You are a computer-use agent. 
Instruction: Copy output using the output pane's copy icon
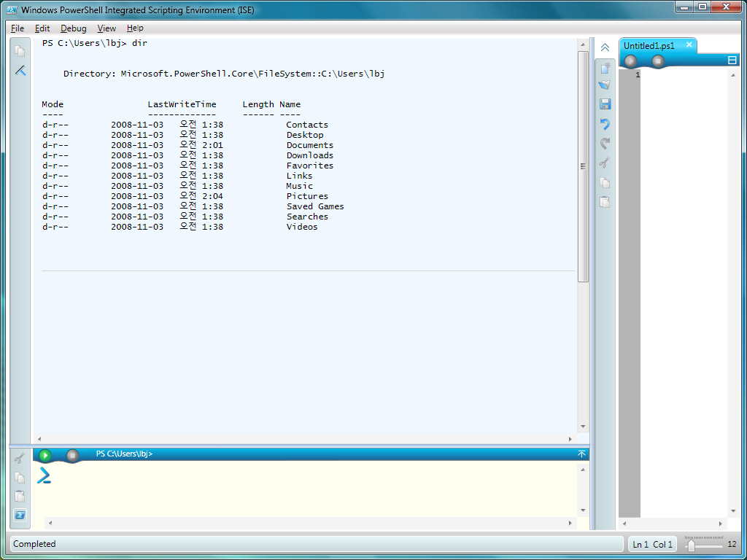click(x=20, y=50)
